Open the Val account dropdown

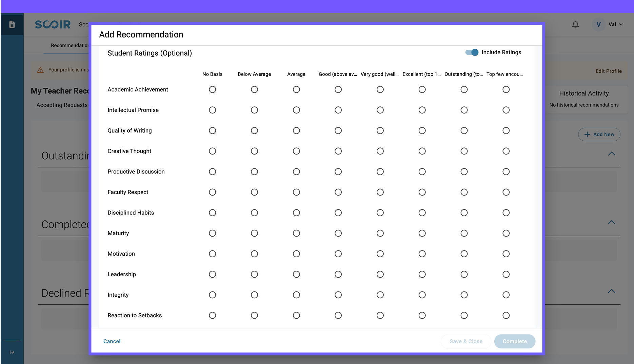[616, 24]
